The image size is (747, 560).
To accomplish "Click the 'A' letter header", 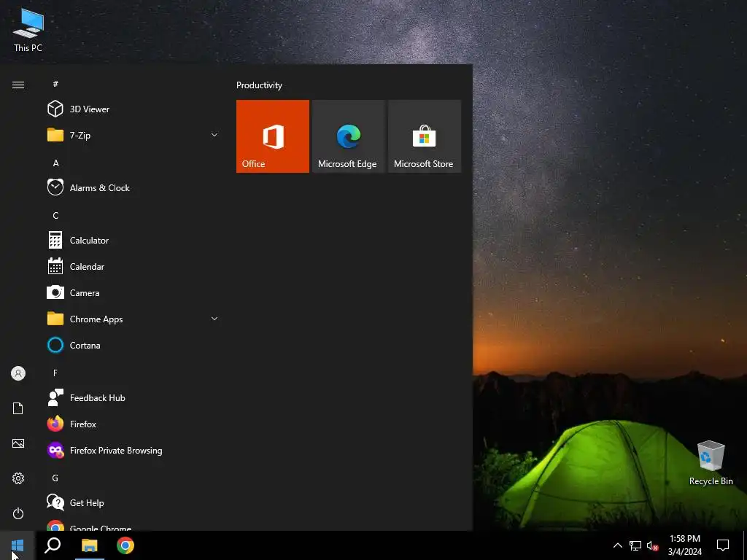I will [x=55, y=163].
